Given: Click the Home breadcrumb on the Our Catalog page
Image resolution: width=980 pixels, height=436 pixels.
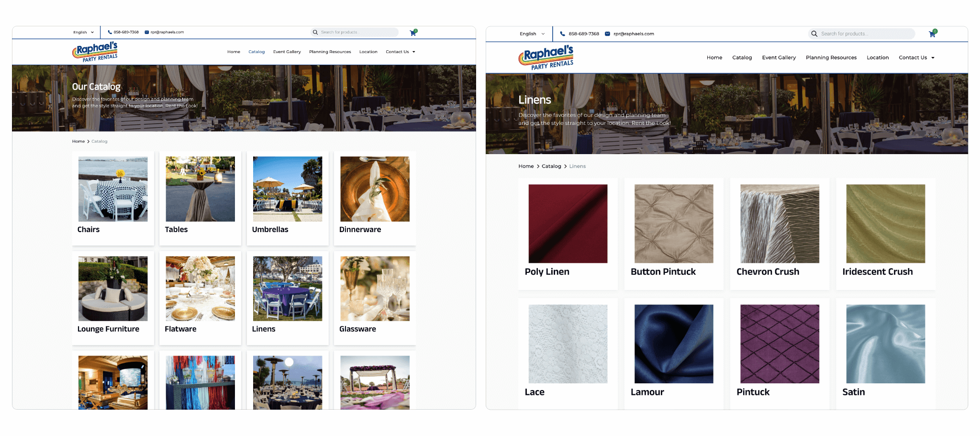Looking at the screenshot, I should pyautogui.click(x=78, y=142).
